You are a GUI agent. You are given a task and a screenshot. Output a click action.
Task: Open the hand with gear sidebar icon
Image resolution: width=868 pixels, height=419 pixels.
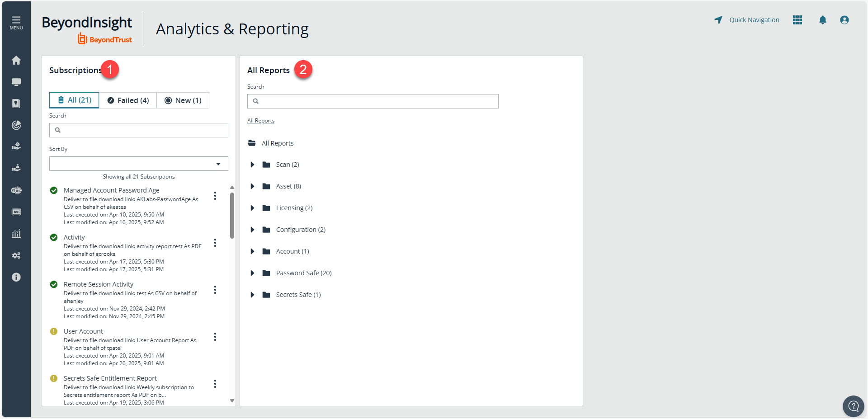[x=16, y=146]
